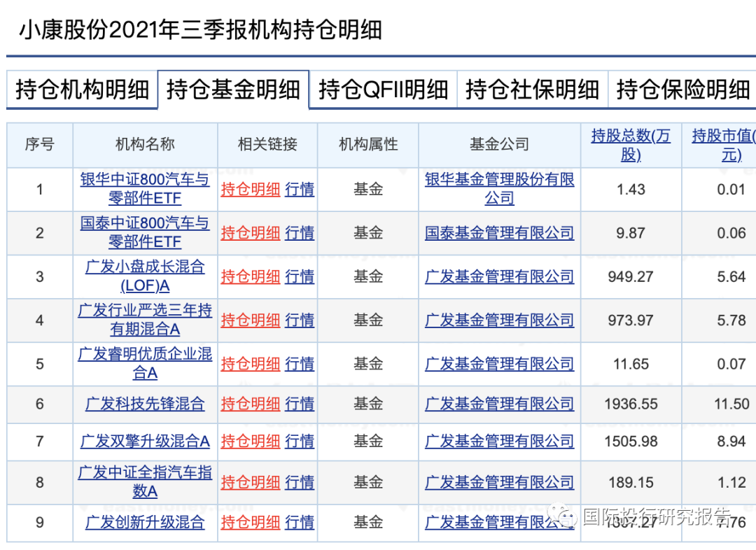Click 行情 for 银华中证800 row
Image resolution: width=756 pixels, height=550 pixels.
click(x=300, y=190)
